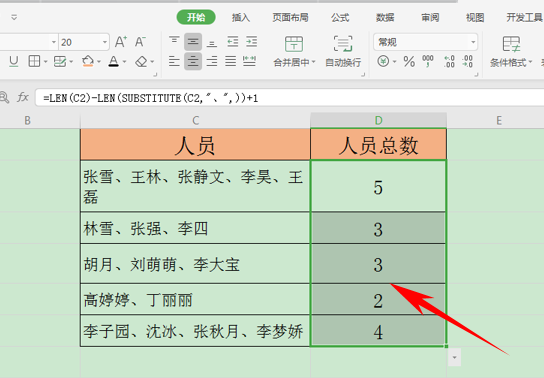This screenshot has height=378, width=544.
Task: Click the clear formatting eraser icon
Action: click(141, 62)
